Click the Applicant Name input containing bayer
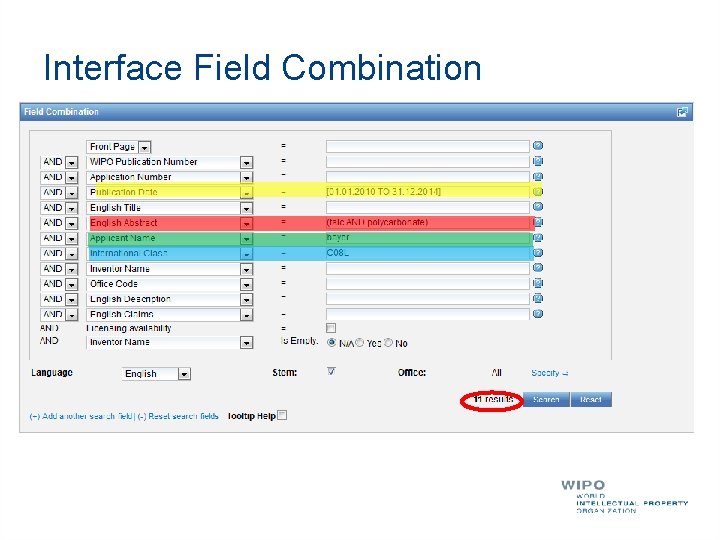Screen dimensions: 720x540 tap(428, 238)
